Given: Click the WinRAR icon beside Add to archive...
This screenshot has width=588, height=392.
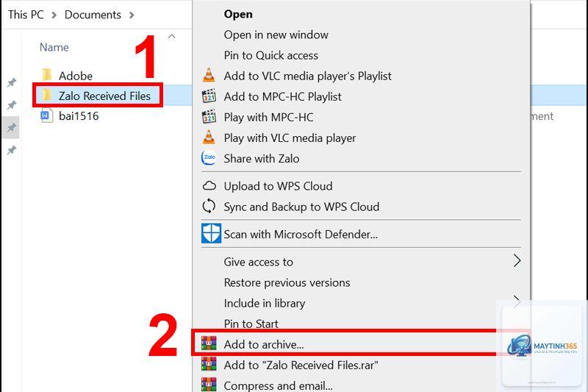Looking at the screenshot, I should pos(209,343).
